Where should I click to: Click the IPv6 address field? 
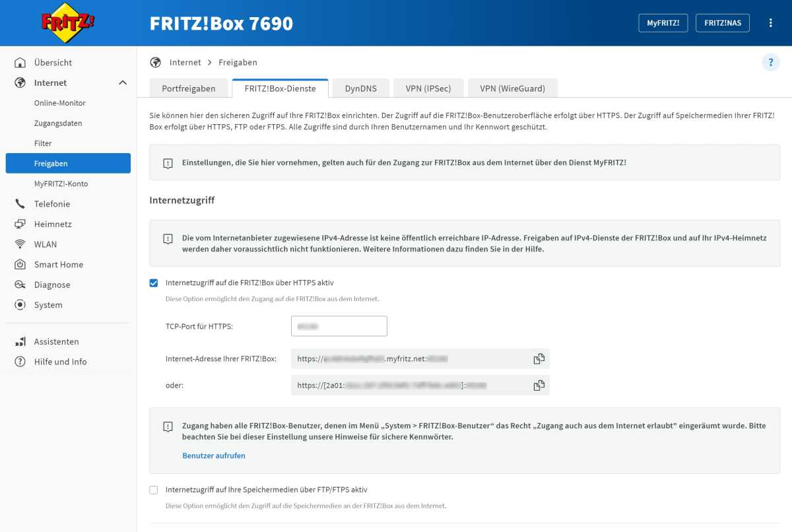pyautogui.click(x=420, y=385)
